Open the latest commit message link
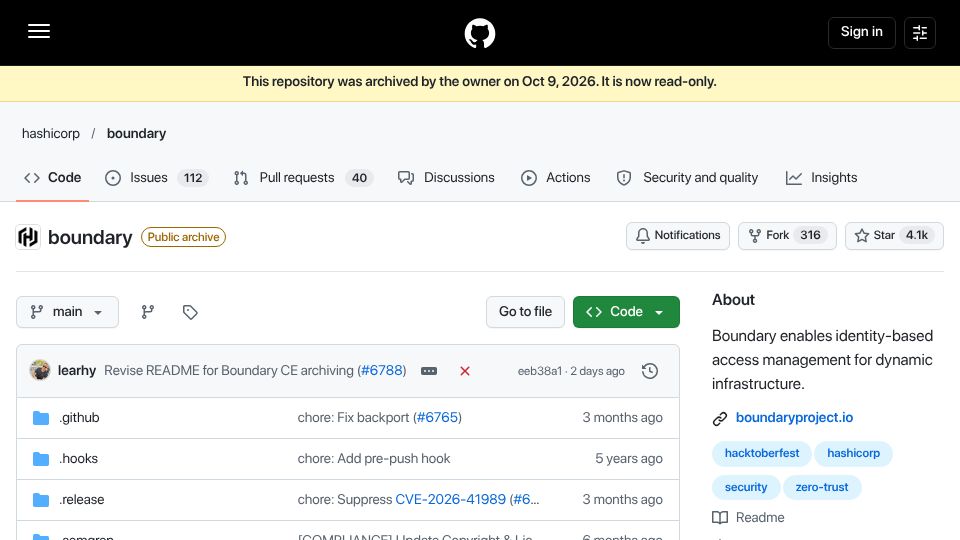960x540 pixels. click(228, 370)
